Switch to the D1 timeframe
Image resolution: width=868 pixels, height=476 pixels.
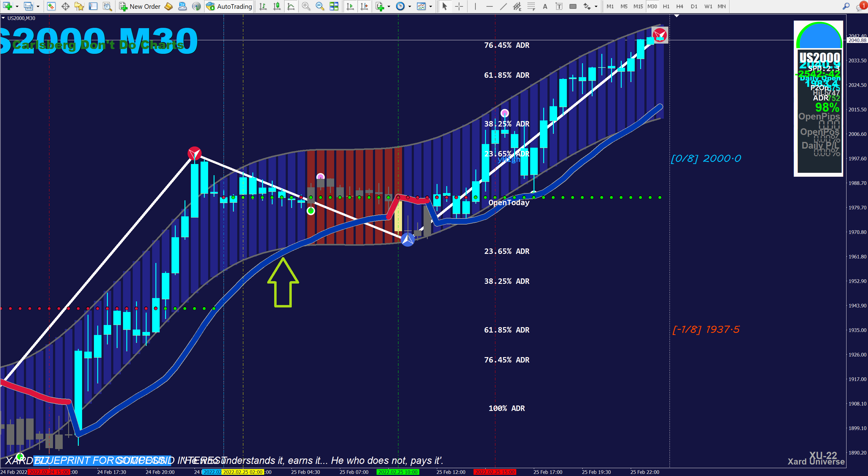click(694, 6)
